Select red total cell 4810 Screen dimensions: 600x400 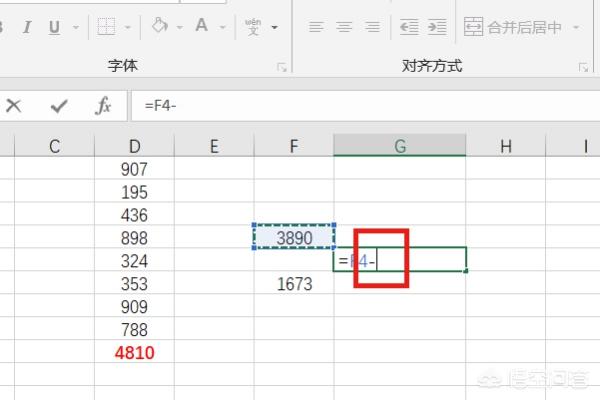[134, 353]
